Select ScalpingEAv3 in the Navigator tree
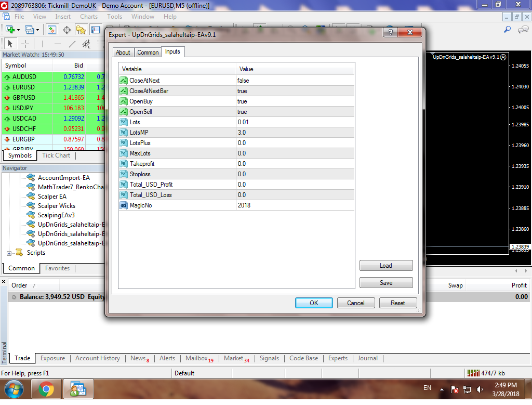532x405 pixels. tap(56, 215)
